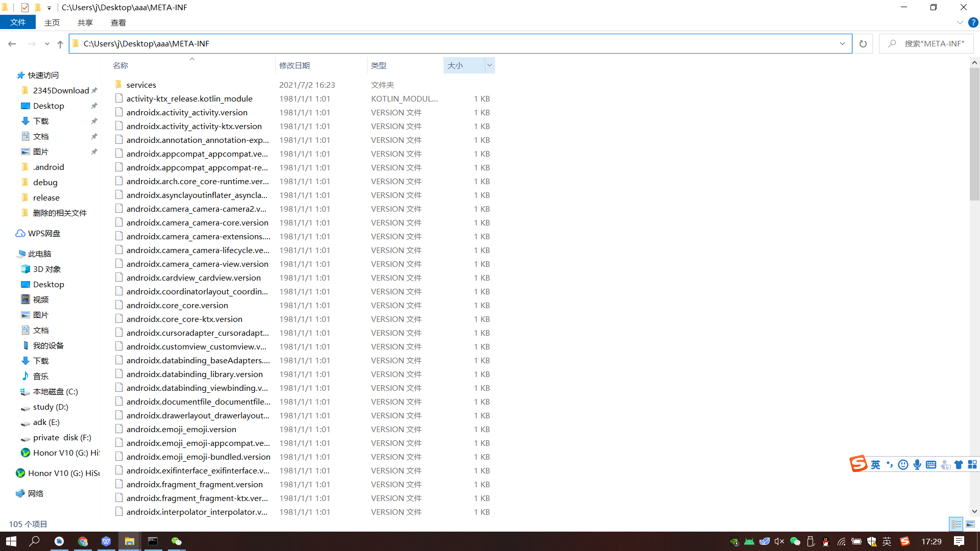Open the Help question mark icon
The width and height of the screenshot is (980, 551).
coord(973,22)
